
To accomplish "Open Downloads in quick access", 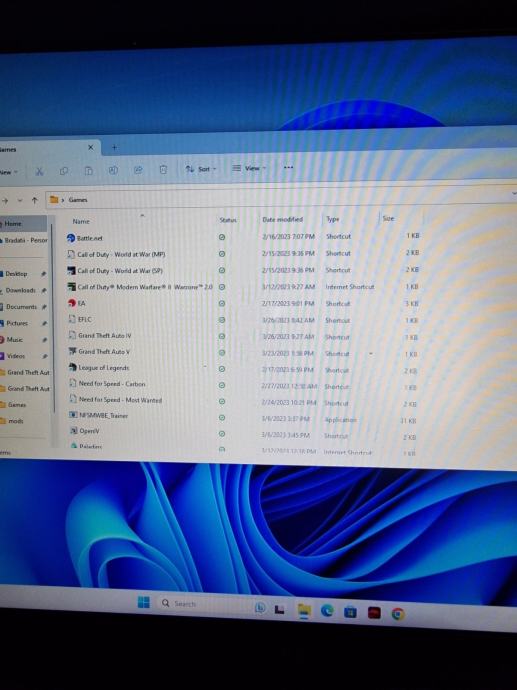I will coord(23,290).
